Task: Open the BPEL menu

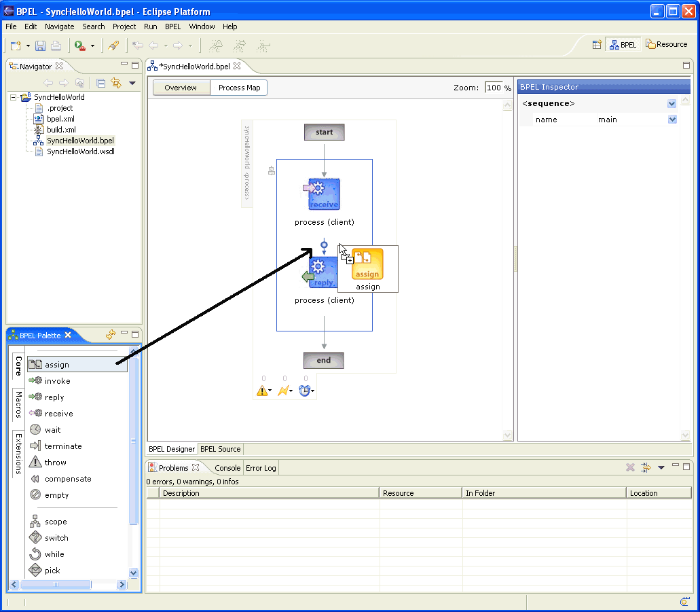Action: pyautogui.click(x=172, y=26)
